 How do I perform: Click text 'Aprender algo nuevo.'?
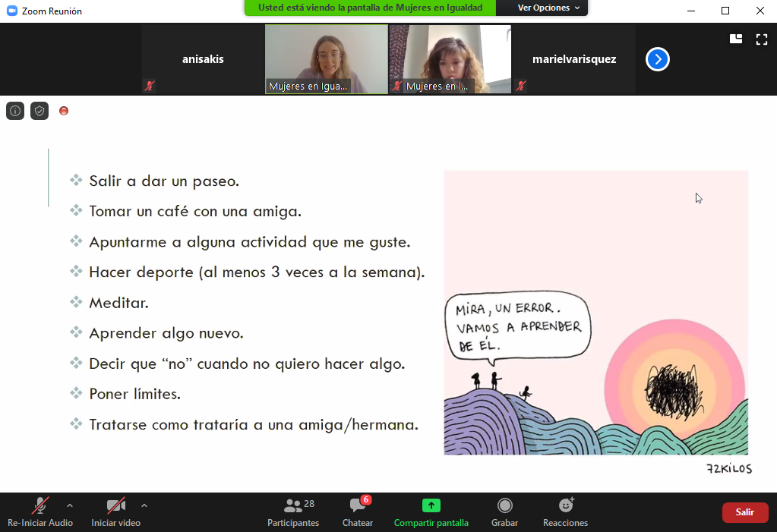(x=166, y=333)
